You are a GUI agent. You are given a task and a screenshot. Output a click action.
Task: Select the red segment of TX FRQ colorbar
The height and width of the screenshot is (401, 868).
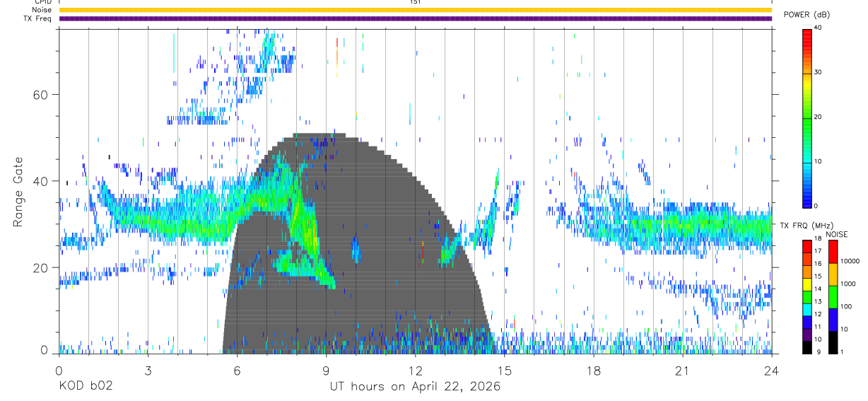[807, 246]
